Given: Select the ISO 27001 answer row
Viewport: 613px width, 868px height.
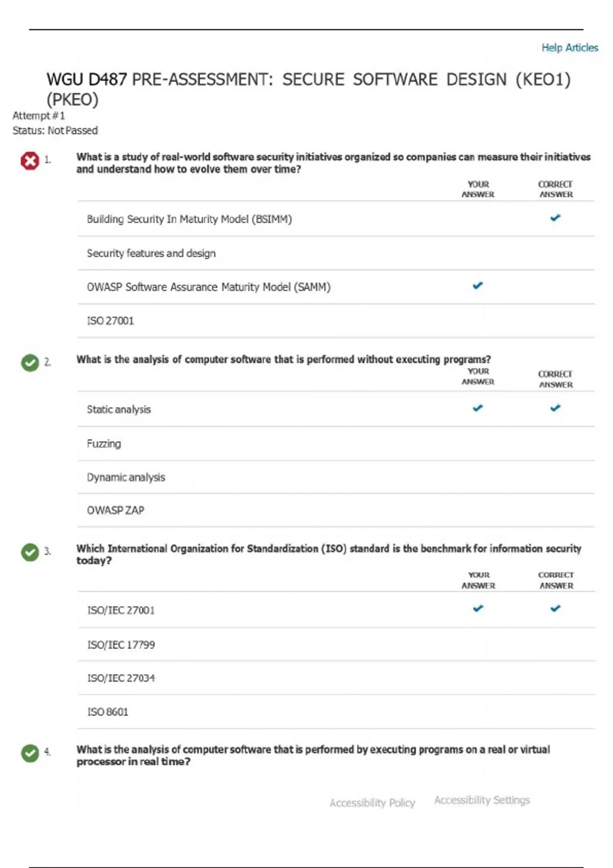Looking at the screenshot, I should coord(110,321).
